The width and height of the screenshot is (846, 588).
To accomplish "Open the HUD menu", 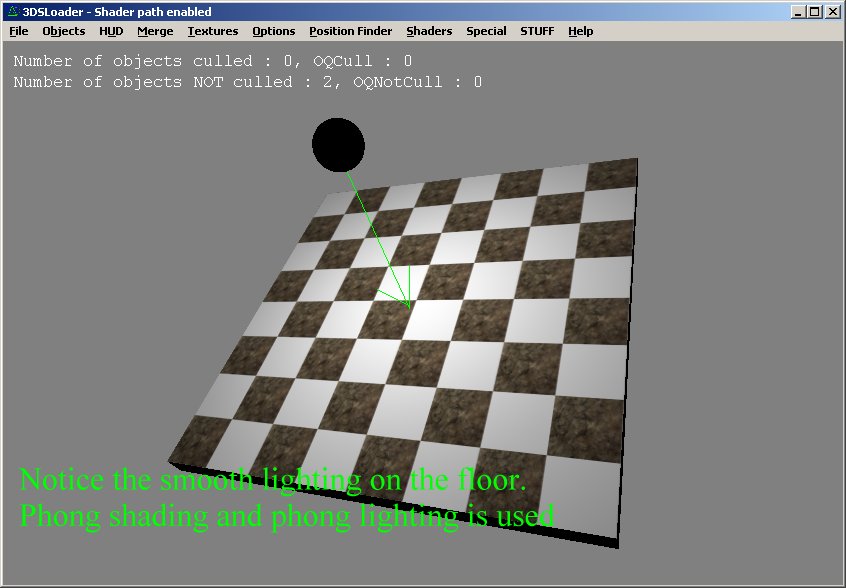I will (x=111, y=31).
